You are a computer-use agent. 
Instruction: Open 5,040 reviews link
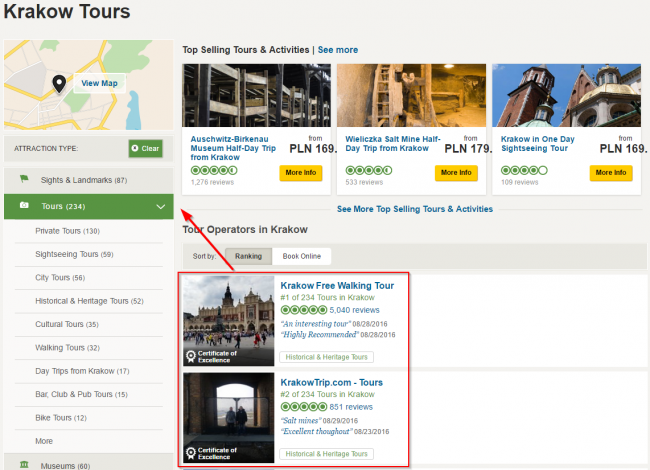point(354,310)
